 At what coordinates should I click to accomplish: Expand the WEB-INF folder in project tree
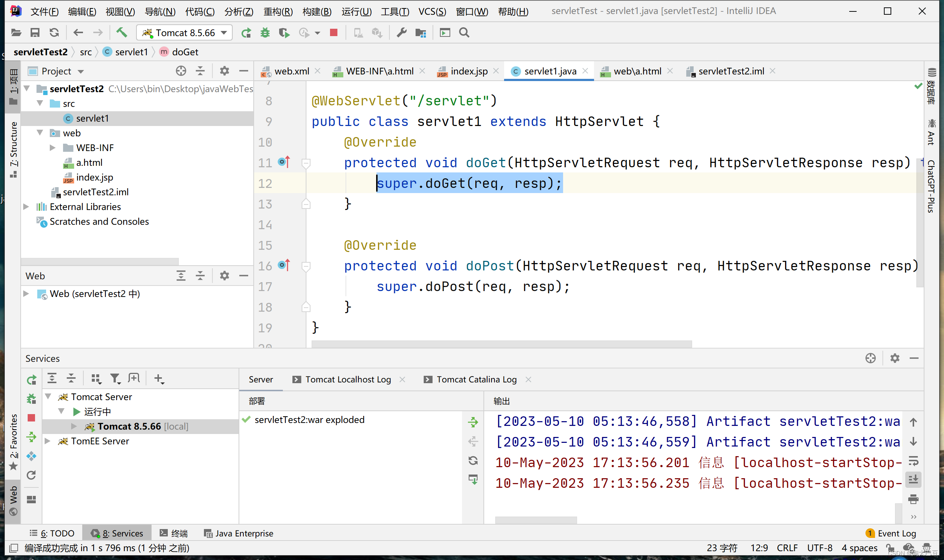coord(53,147)
